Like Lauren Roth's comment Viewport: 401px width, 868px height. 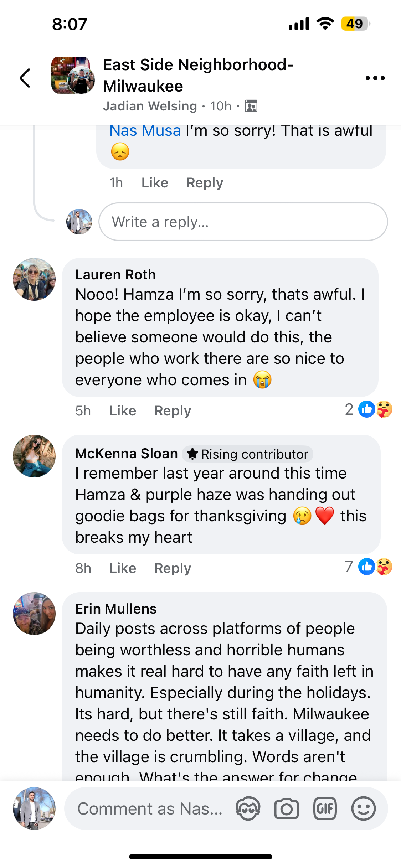click(x=123, y=411)
